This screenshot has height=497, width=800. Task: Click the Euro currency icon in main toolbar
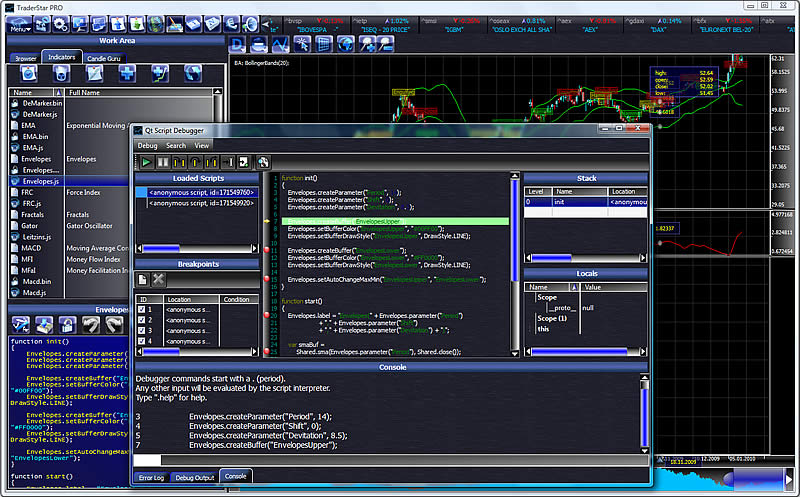point(231,24)
